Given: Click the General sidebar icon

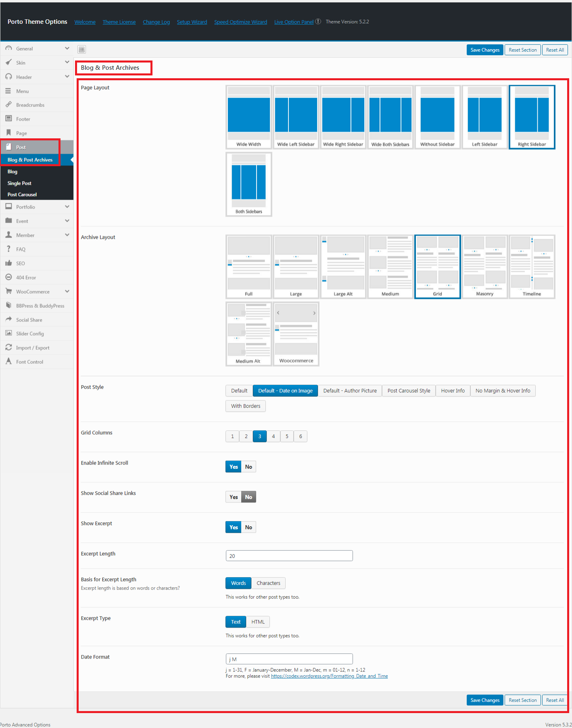Looking at the screenshot, I should coord(8,48).
